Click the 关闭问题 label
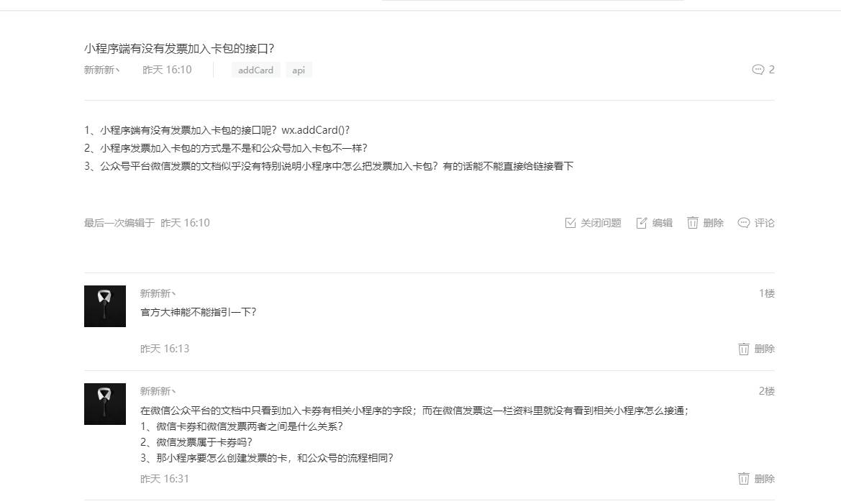 click(x=601, y=223)
